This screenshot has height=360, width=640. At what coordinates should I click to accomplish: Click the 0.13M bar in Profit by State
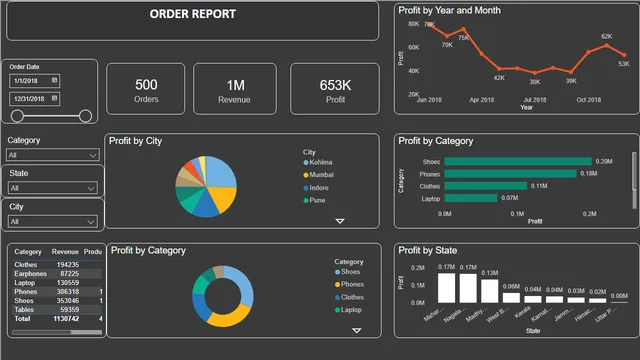(x=489, y=291)
